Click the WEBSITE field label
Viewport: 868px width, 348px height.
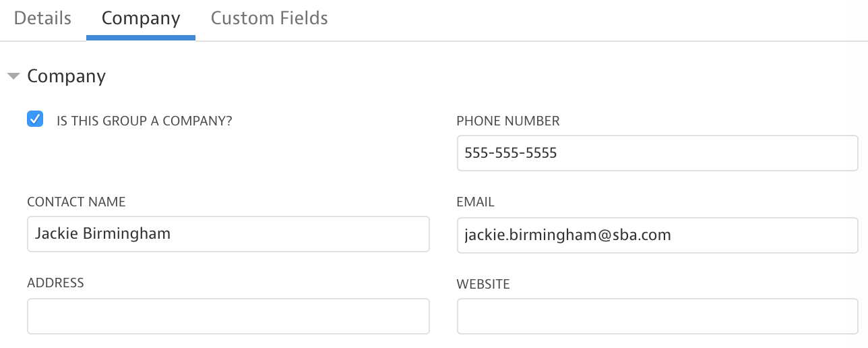pyautogui.click(x=483, y=284)
